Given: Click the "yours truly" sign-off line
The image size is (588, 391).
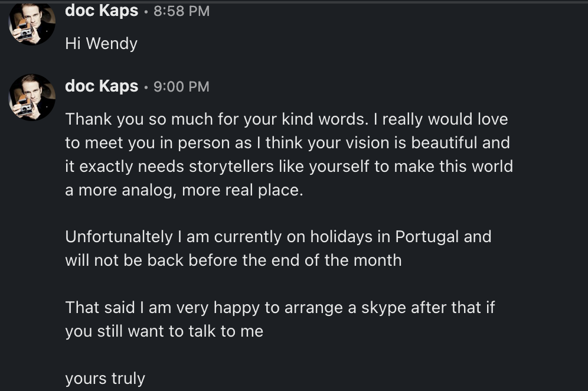Looking at the screenshot, I should 105,379.
